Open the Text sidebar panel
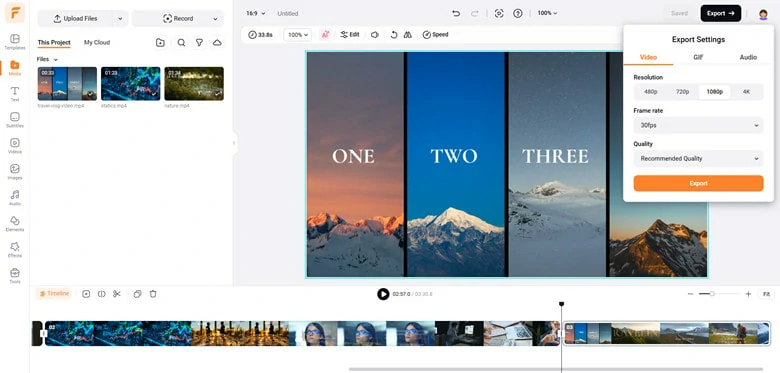 14,93
